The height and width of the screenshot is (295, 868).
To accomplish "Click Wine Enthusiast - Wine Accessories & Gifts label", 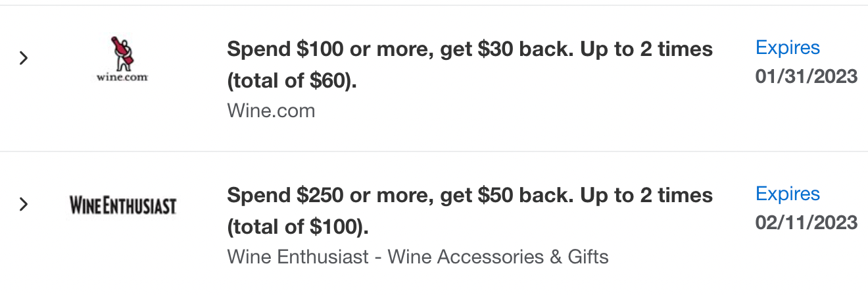I will 418,256.
